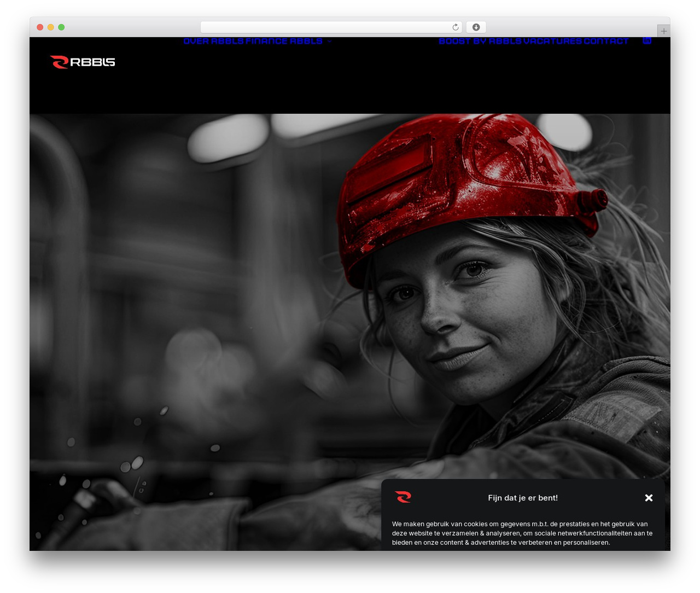700x593 pixels.
Task: Reload the page with the refresh icon
Action: 456,27
